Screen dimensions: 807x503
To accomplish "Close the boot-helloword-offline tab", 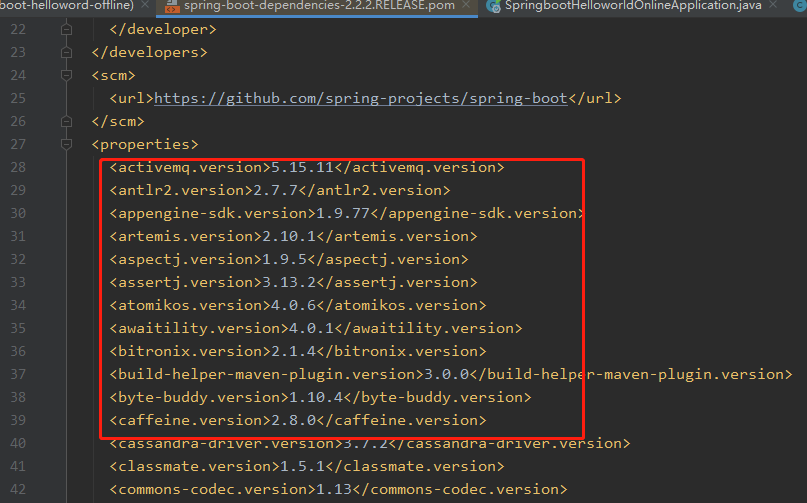I will (x=145, y=5).
